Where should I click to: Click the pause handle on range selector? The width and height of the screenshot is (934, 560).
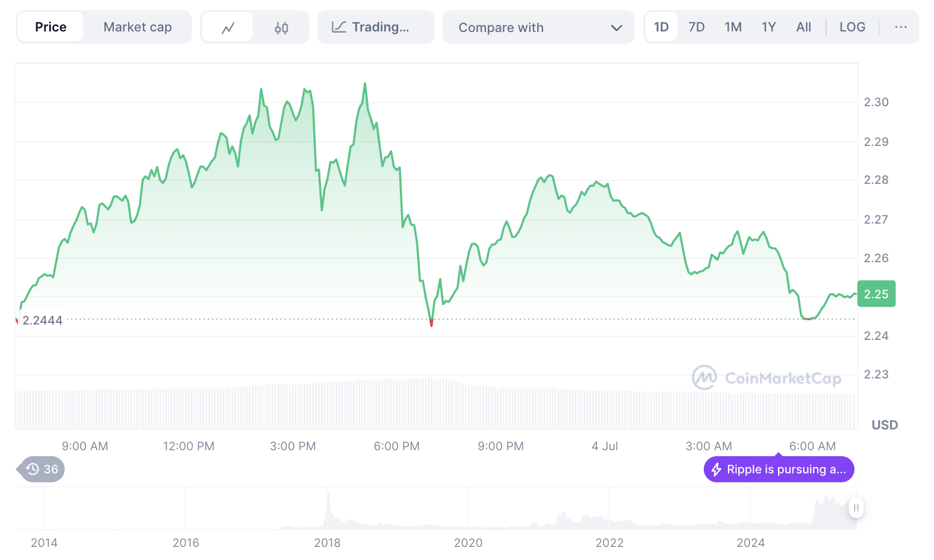[856, 508]
